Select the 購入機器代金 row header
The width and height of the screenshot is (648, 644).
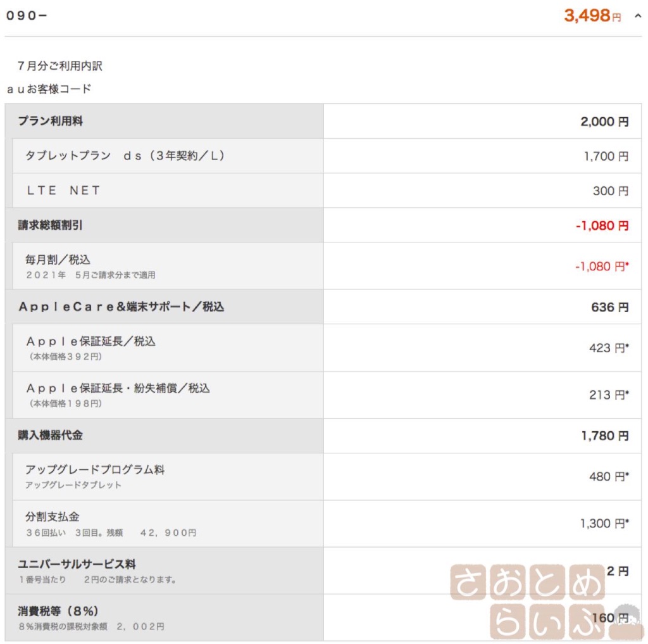(164, 436)
